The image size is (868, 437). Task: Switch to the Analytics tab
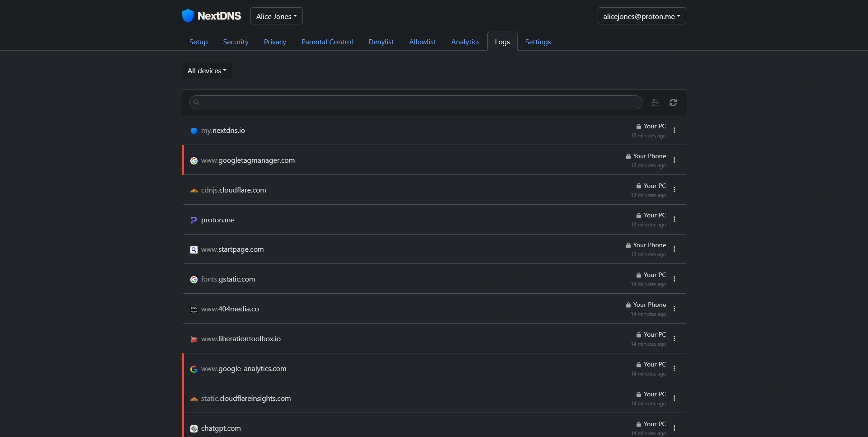465,41
